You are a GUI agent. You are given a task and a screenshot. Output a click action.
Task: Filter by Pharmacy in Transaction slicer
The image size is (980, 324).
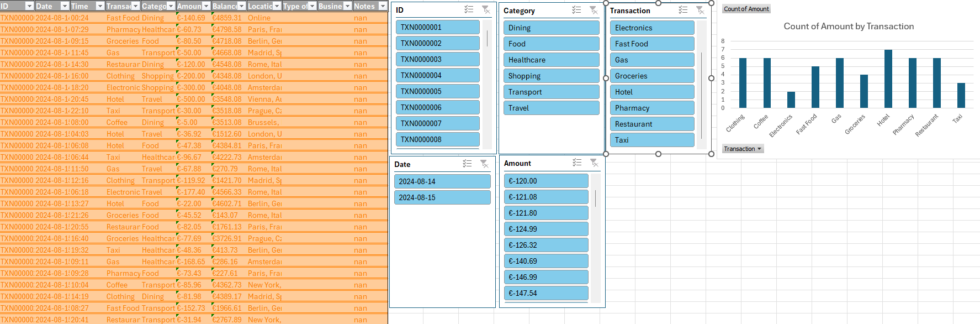pos(652,108)
